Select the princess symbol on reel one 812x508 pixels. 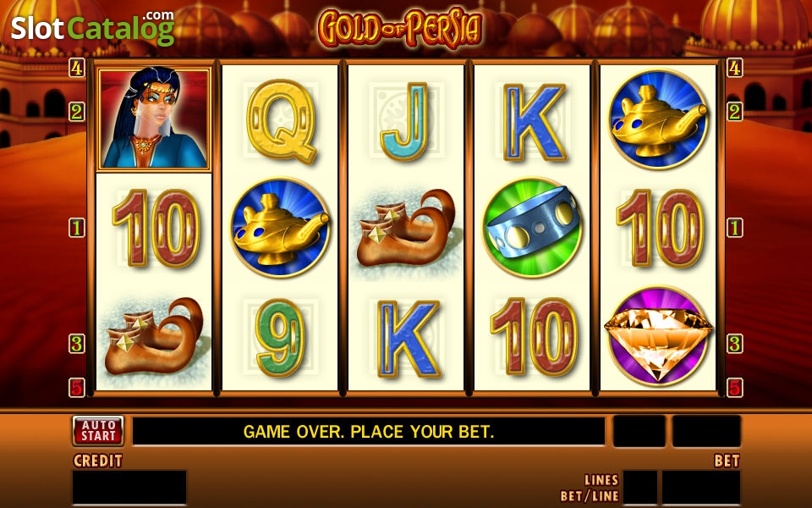(154, 119)
